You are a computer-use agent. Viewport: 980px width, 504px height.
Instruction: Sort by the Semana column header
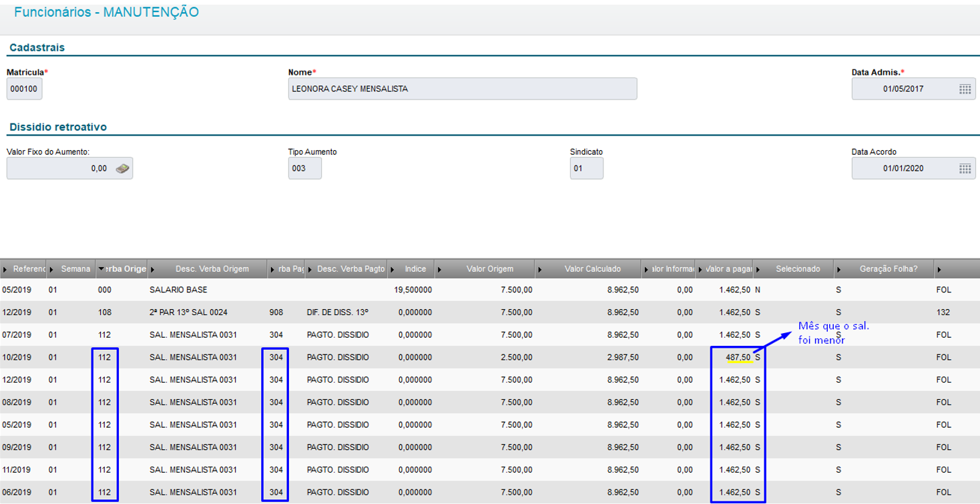click(72, 269)
